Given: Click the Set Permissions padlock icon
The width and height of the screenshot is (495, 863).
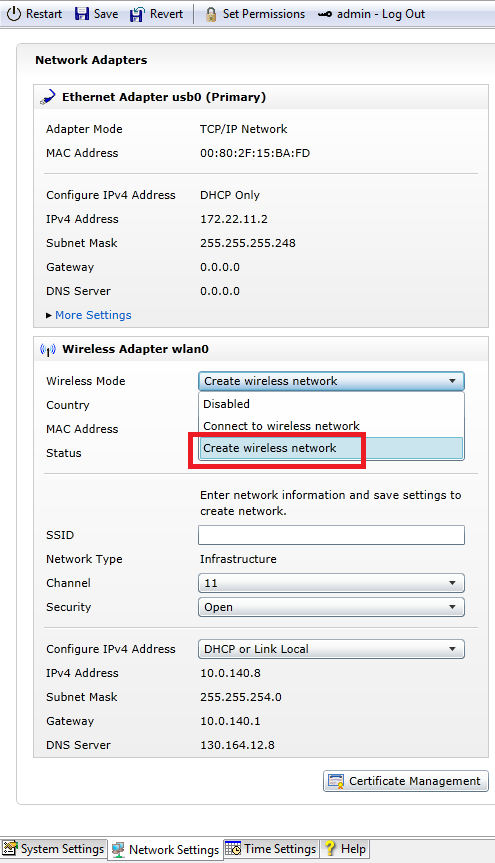Looking at the screenshot, I should [211, 14].
